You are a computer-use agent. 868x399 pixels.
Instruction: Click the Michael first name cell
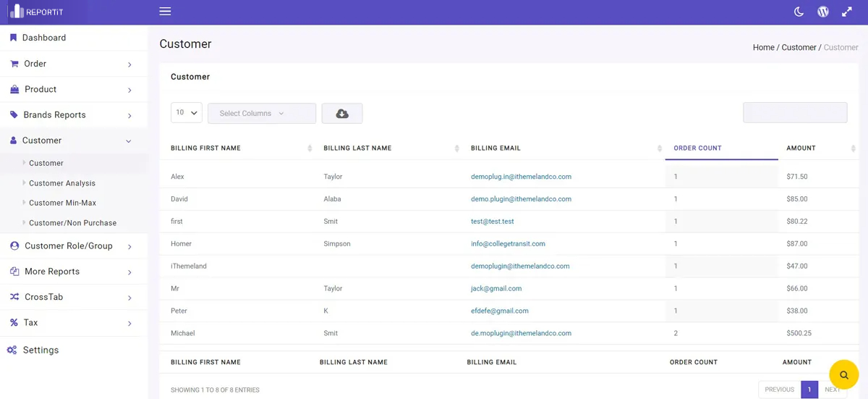pos(182,333)
